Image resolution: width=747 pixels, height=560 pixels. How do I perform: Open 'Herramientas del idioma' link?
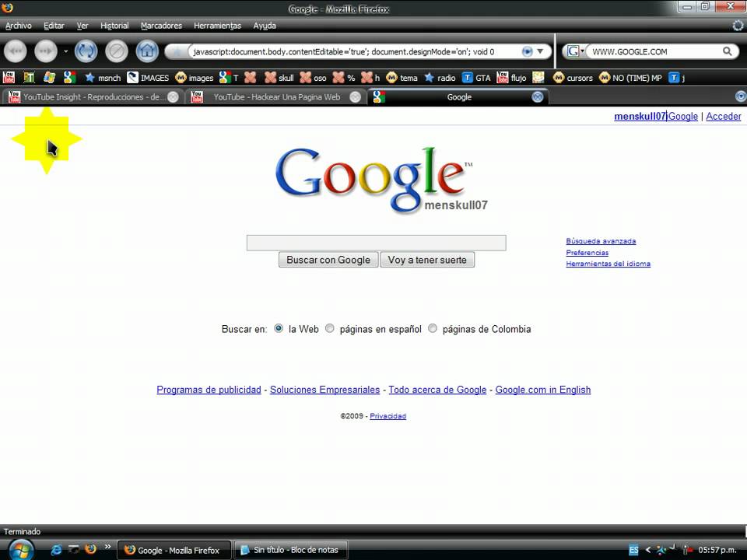click(608, 264)
